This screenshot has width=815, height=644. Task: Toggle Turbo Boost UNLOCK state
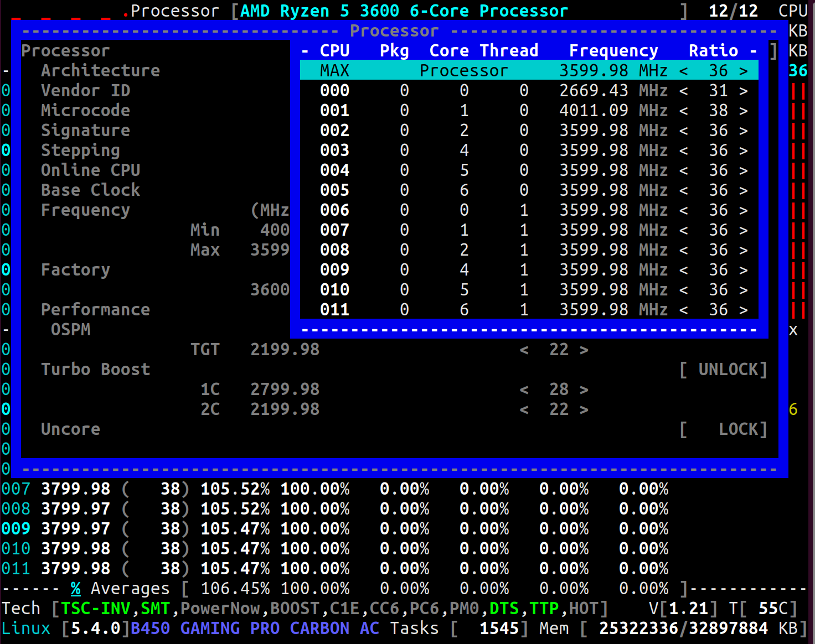pos(723,370)
